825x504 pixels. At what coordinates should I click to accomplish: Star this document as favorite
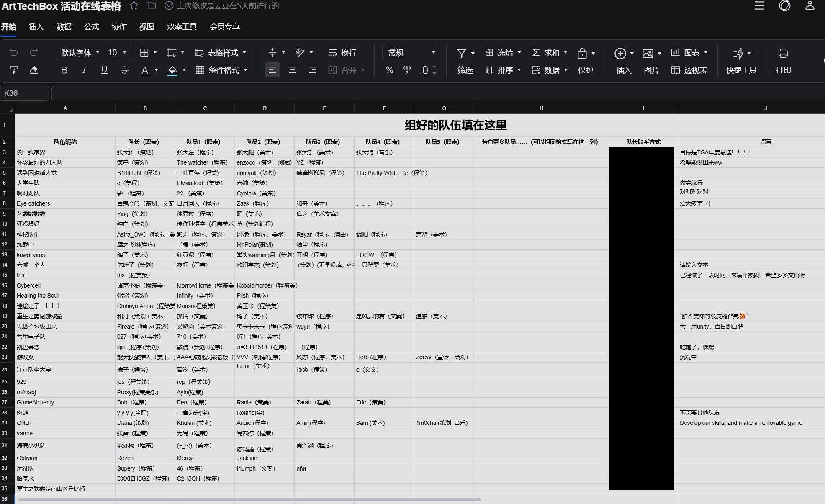click(134, 5)
